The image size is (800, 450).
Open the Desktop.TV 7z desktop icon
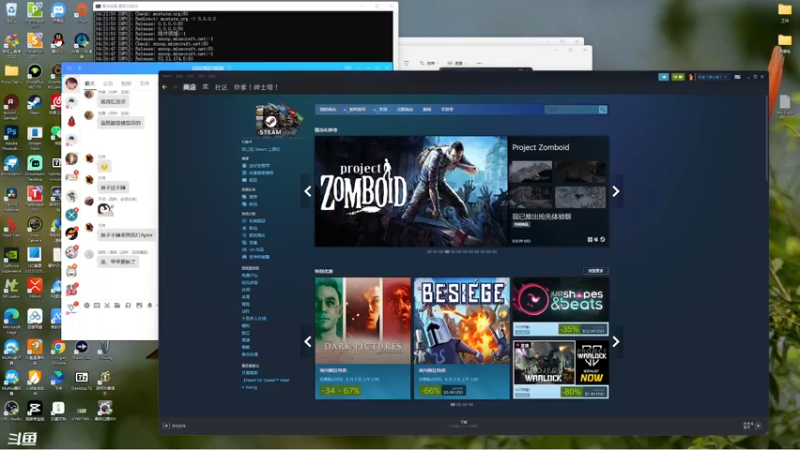pos(82,381)
